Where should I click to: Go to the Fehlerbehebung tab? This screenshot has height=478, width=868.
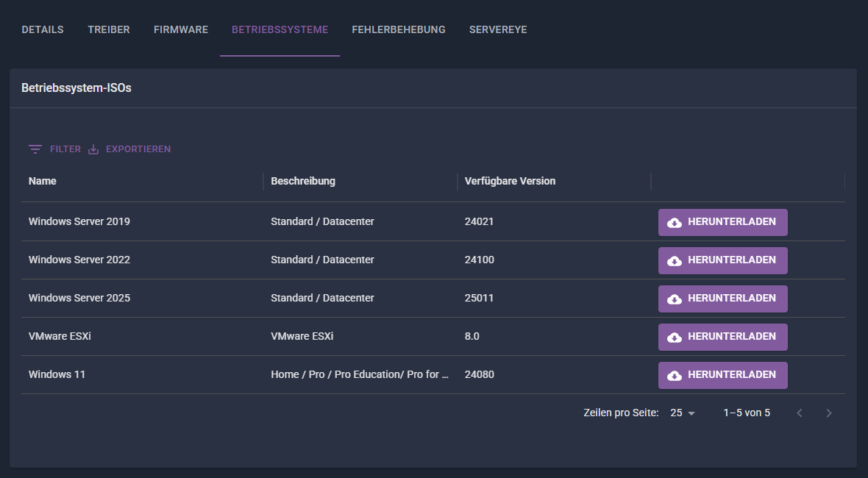click(x=399, y=30)
